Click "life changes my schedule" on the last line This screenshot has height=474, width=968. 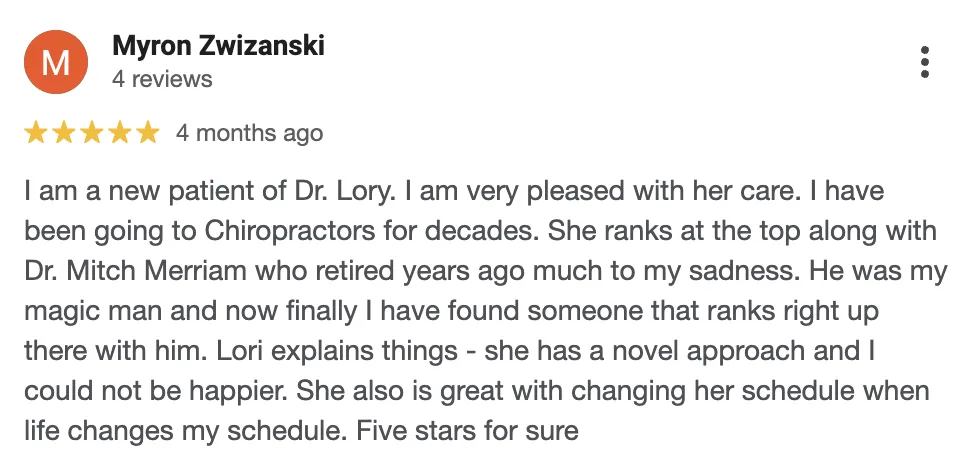pyautogui.click(x=182, y=431)
